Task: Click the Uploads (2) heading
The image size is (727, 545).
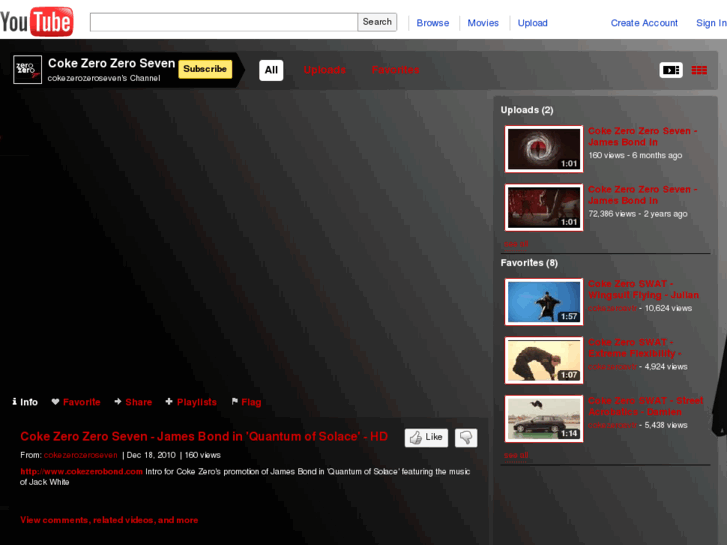Action: pyautogui.click(x=527, y=110)
